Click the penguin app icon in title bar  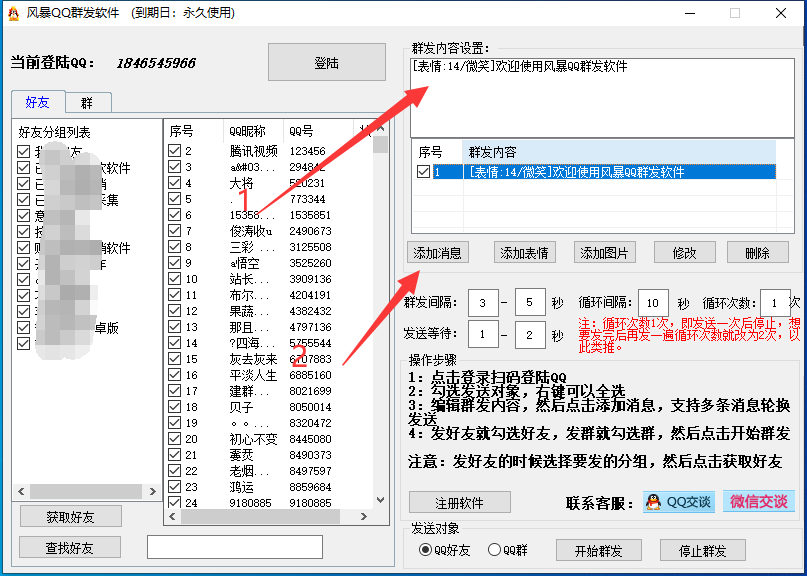[x=13, y=13]
